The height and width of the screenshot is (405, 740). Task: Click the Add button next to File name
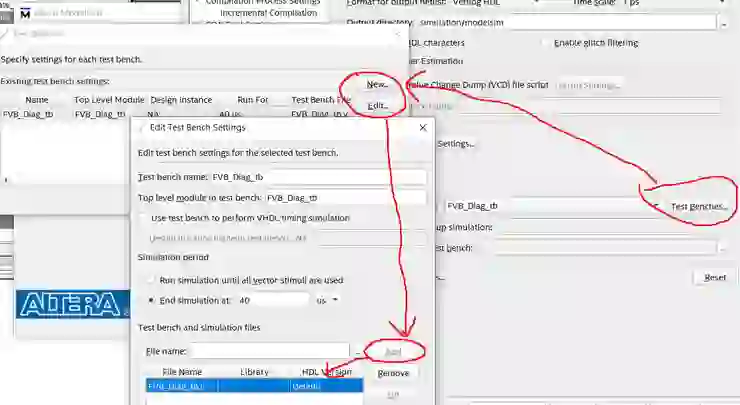pos(393,352)
